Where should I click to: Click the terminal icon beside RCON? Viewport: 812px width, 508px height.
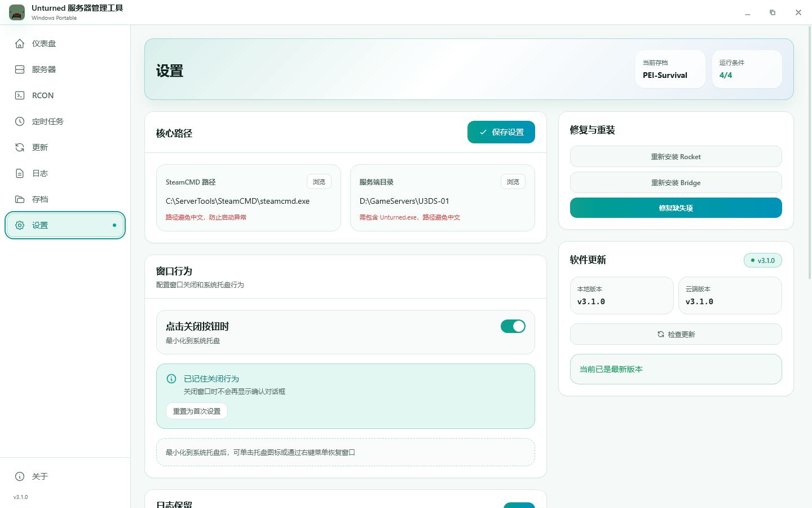pos(20,95)
